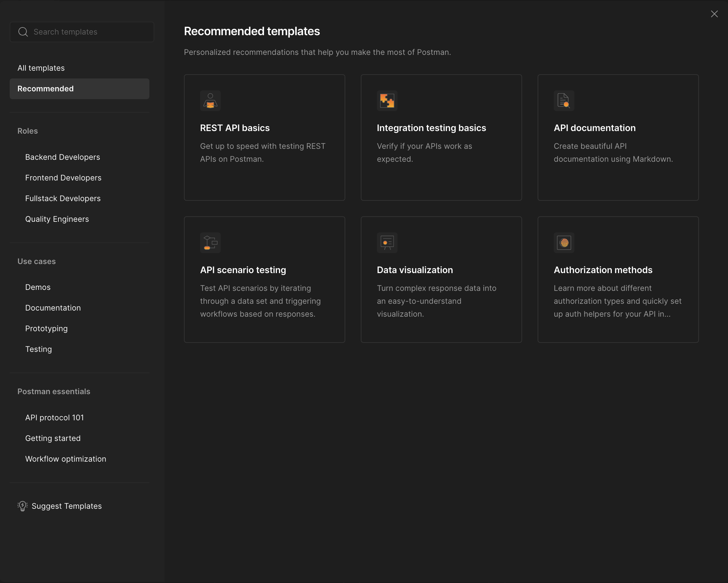Filter by Backend Developers role

63,157
